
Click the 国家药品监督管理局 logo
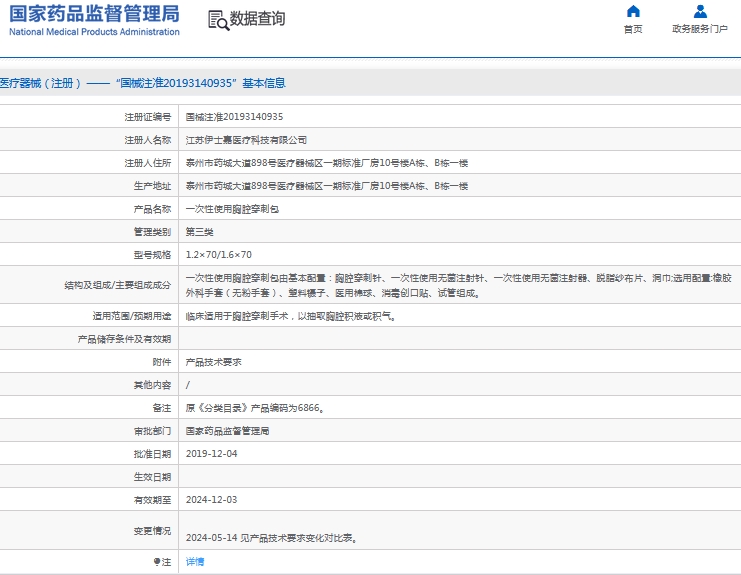pos(95,14)
